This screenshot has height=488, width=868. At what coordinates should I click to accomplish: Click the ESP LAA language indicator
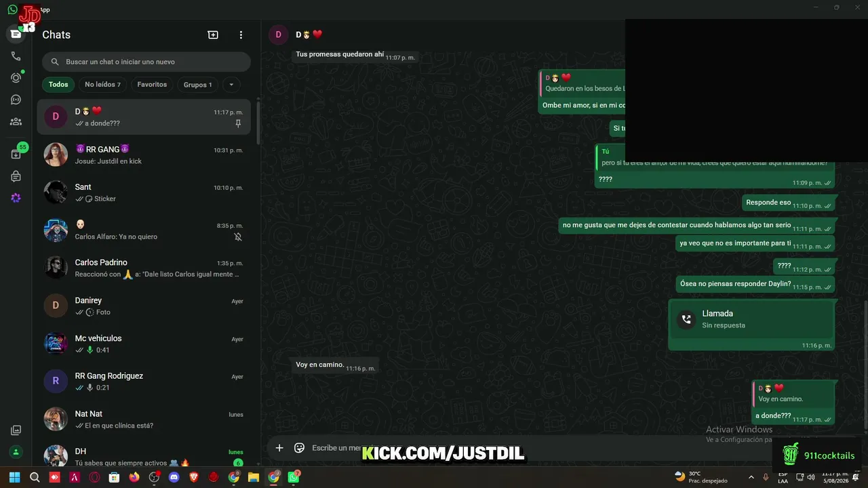(783, 477)
